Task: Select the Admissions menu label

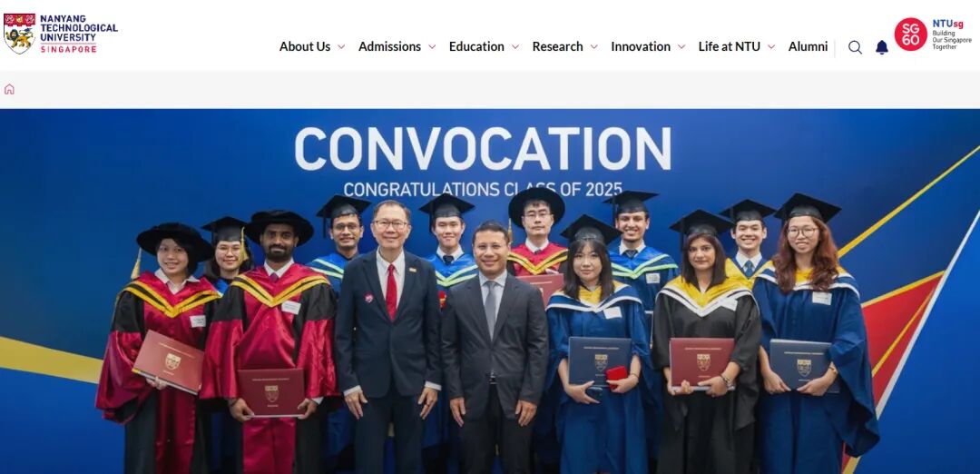Action: pyautogui.click(x=389, y=47)
